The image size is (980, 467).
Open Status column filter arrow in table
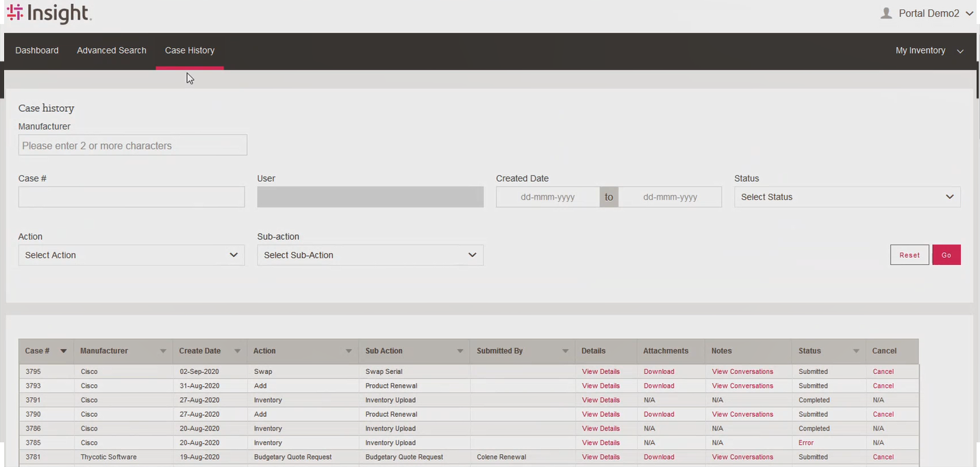(856, 351)
